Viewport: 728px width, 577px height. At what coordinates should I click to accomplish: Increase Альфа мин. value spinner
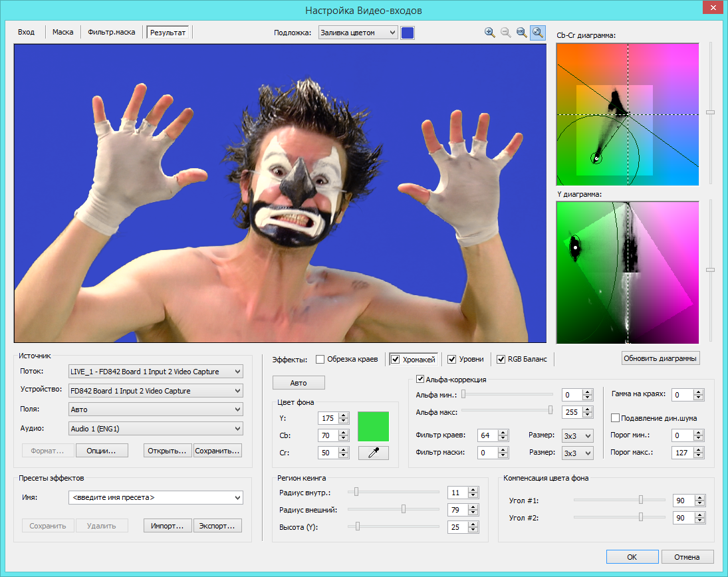coord(587,392)
